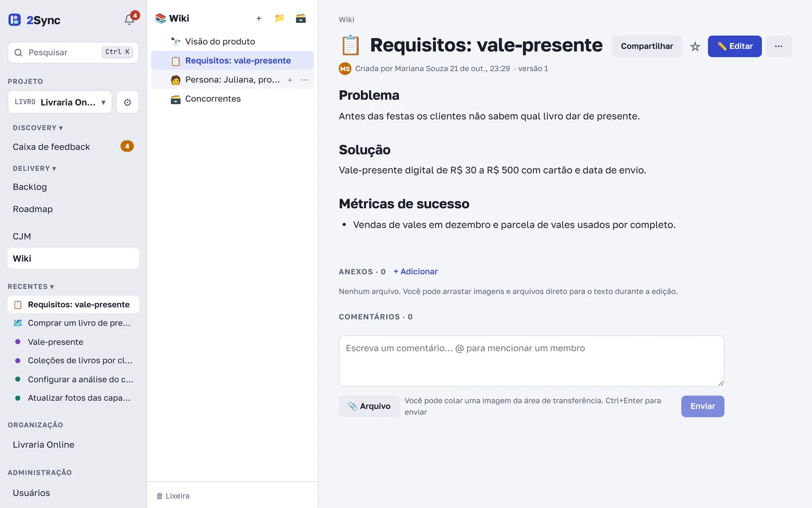Viewport: 812px width, 508px height.
Task: Click the Compartilhar button
Action: [647, 46]
